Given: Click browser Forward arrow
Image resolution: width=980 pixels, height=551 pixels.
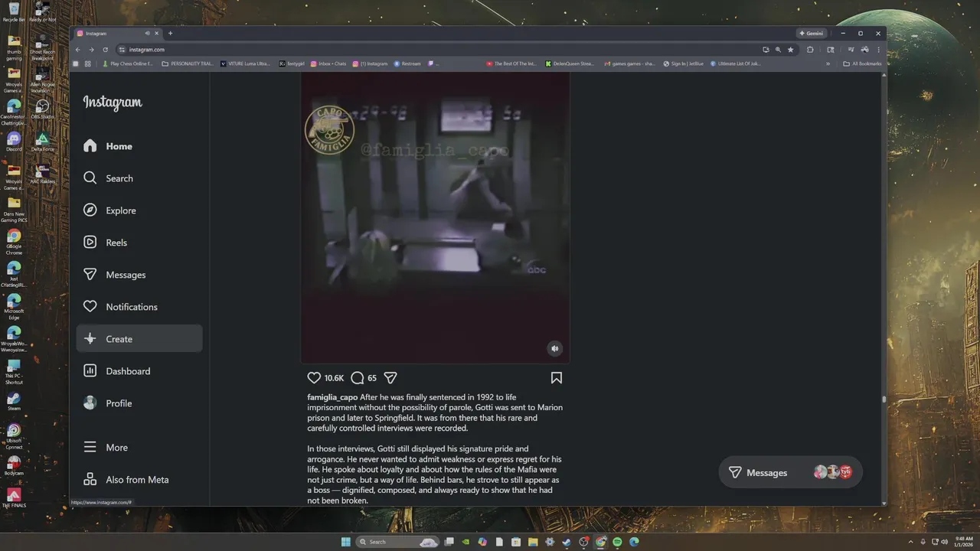Looking at the screenshot, I should pyautogui.click(x=91, y=50).
